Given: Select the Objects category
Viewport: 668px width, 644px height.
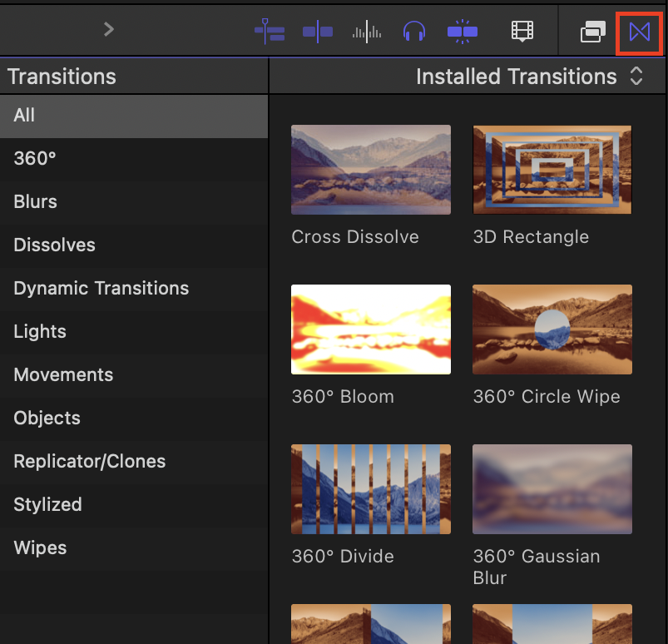Looking at the screenshot, I should [134, 419].
